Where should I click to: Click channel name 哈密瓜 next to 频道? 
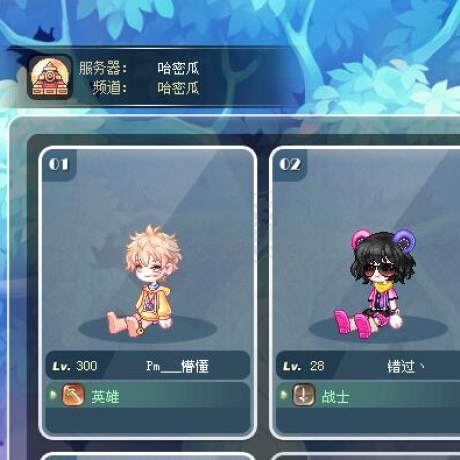[178, 88]
